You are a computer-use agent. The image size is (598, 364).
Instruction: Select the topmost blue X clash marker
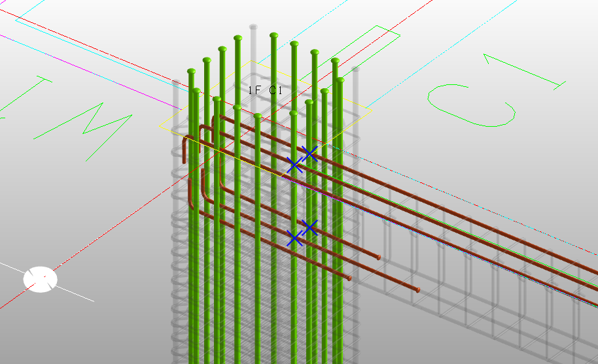pyautogui.click(x=309, y=154)
